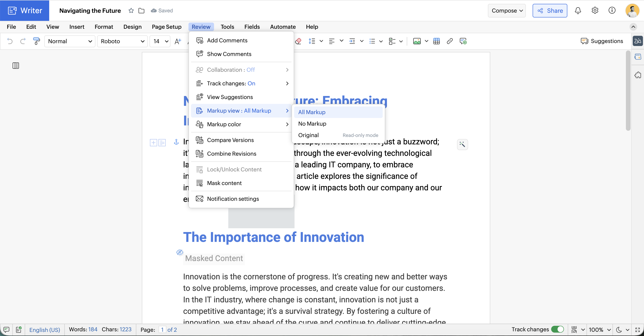Click the insert link icon
This screenshot has height=336, width=644.
click(x=450, y=41)
